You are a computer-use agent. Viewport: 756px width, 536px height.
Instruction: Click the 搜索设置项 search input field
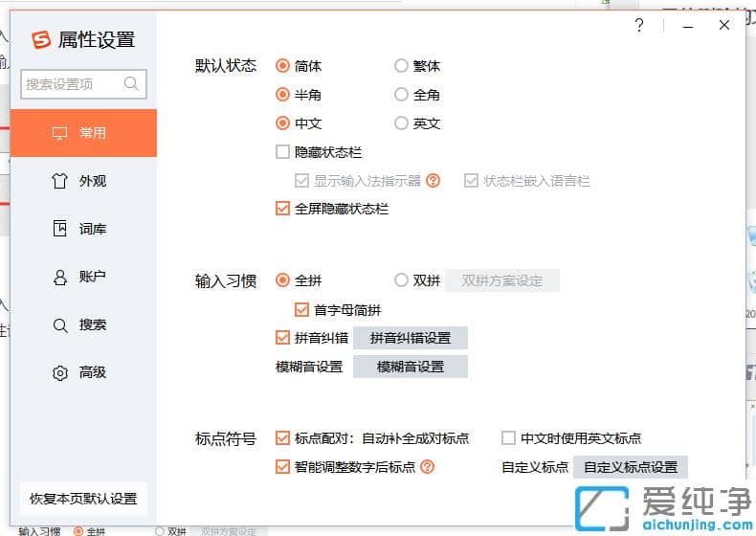pyautogui.click(x=83, y=84)
